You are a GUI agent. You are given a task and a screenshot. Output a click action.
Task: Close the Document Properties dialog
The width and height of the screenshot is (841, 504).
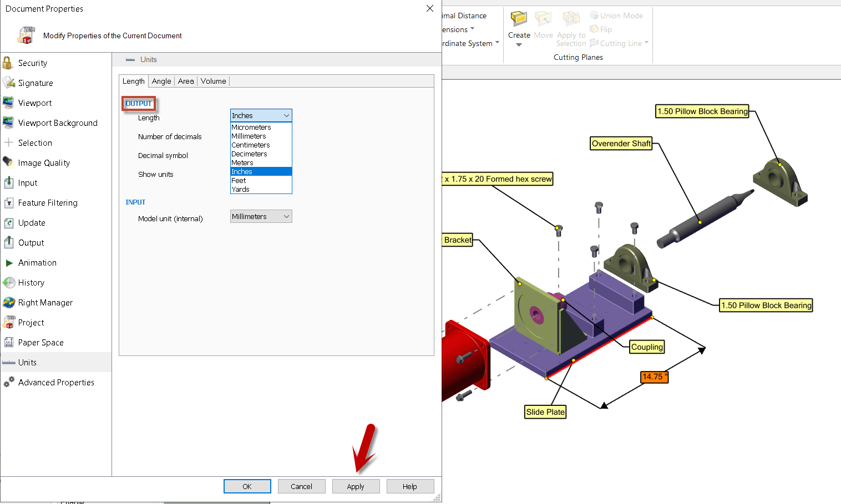pyautogui.click(x=429, y=8)
